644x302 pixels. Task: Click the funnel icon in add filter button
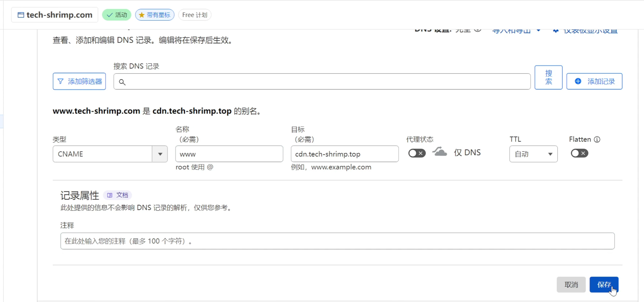(x=61, y=81)
